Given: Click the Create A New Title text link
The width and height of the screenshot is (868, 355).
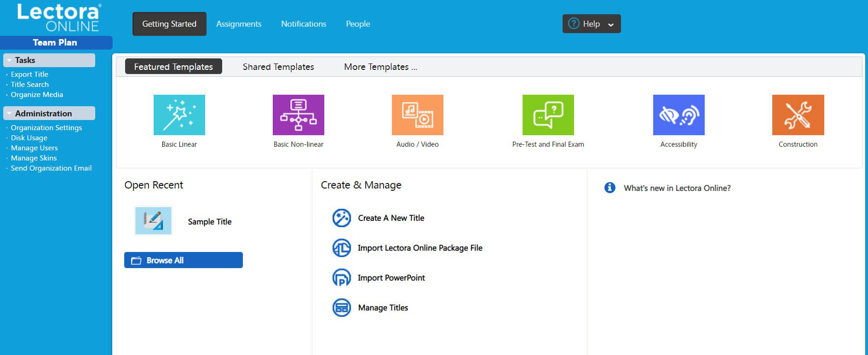Looking at the screenshot, I should (391, 218).
